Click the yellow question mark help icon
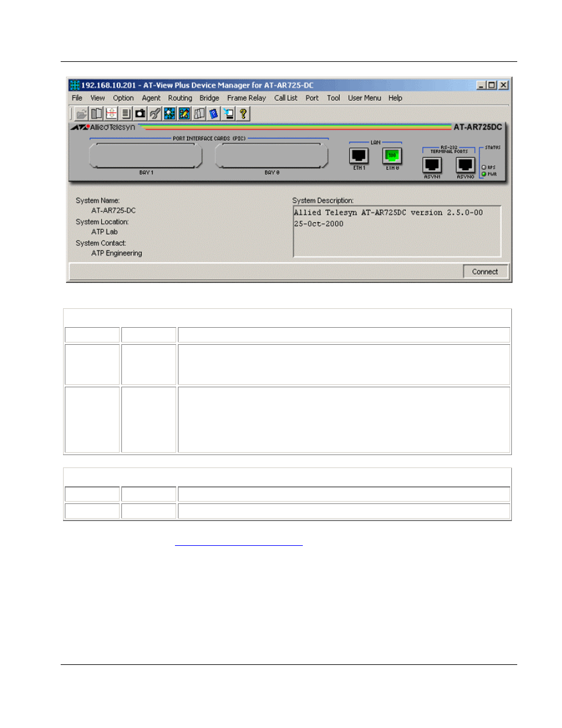The height and width of the screenshot is (728, 562). click(243, 114)
